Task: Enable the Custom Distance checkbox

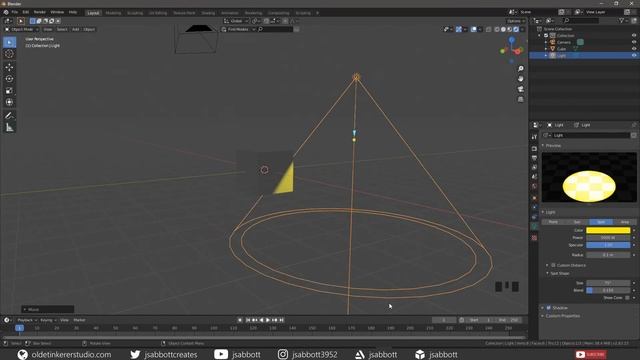Action: (x=553, y=265)
